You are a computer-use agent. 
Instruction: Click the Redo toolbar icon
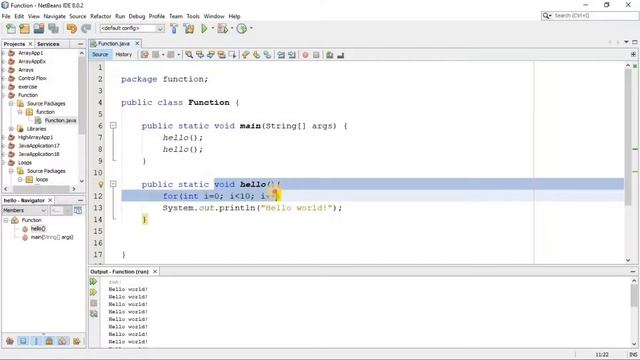click(86, 29)
